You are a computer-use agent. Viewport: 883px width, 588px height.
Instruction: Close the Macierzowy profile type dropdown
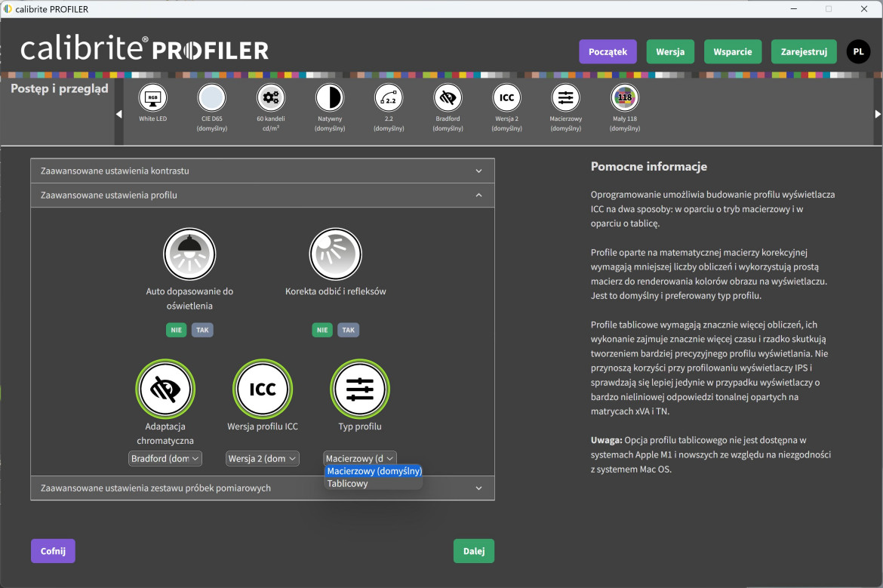click(360, 458)
